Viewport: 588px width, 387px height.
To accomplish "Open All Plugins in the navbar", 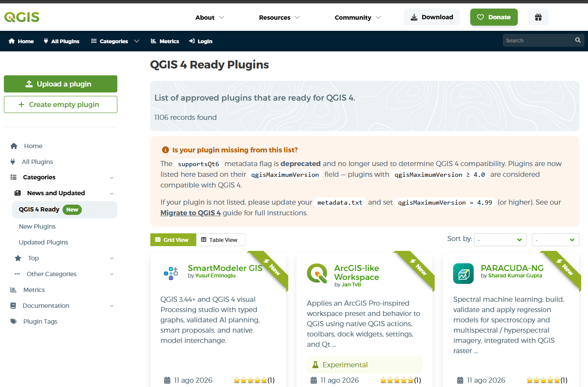I will (x=61, y=41).
